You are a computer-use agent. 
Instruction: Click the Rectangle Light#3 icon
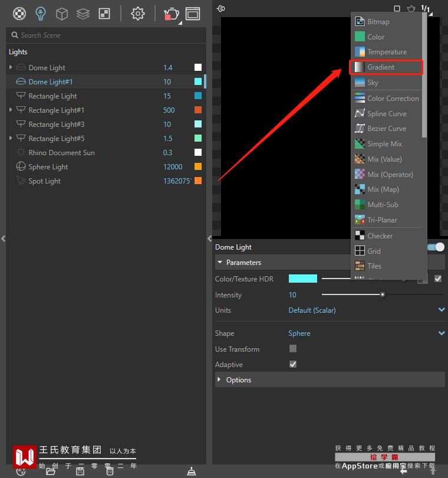click(21, 124)
